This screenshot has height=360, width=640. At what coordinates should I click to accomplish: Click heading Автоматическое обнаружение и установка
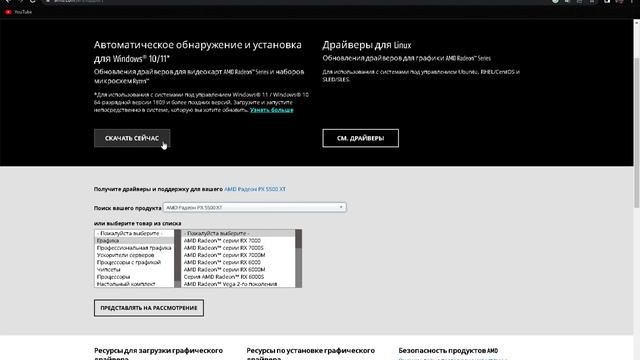point(198,51)
